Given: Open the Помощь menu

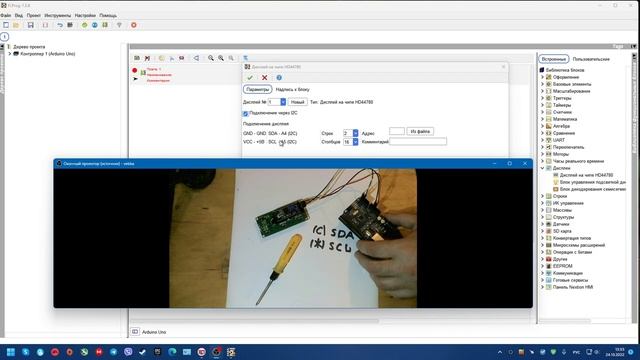Looking at the screenshot, I should [x=108, y=16].
